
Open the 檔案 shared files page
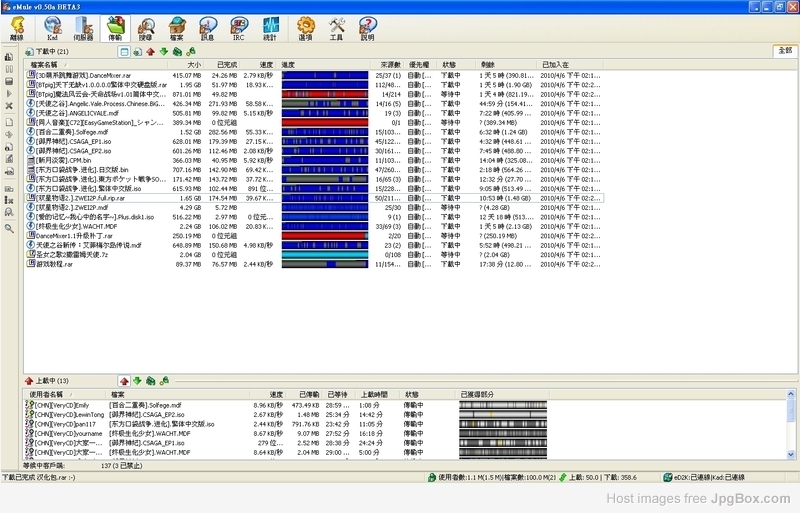pyautogui.click(x=177, y=28)
